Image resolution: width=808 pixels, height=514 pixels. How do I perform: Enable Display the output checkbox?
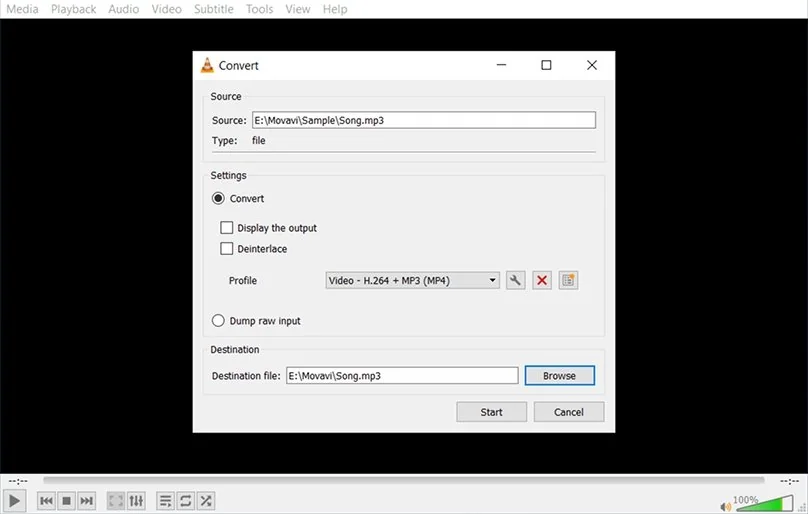[226, 228]
